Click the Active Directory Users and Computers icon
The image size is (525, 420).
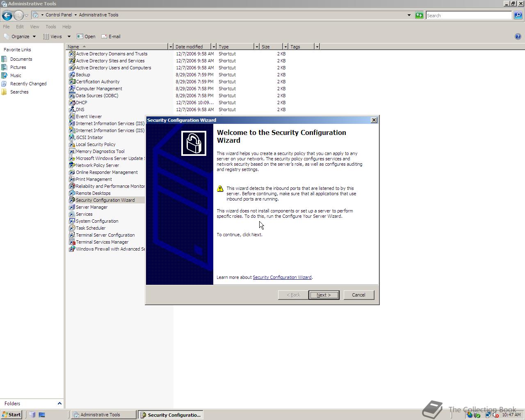pos(72,68)
